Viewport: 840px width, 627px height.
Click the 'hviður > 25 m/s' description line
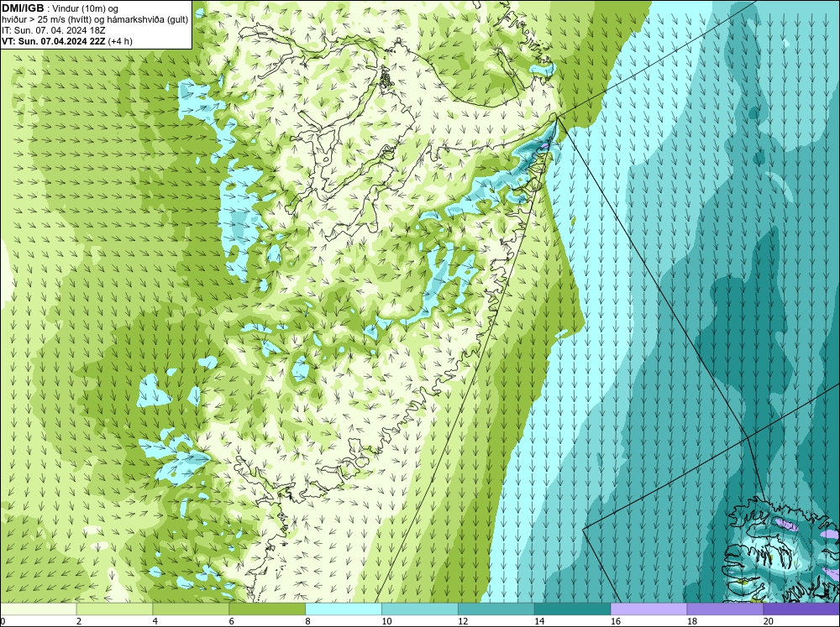click(x=95, y=20)
